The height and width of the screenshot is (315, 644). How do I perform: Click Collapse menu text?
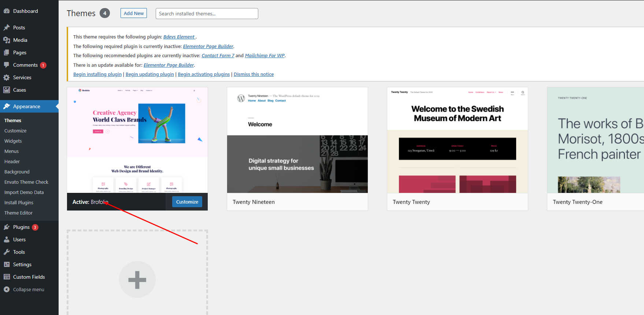click(x=29, y=289)
